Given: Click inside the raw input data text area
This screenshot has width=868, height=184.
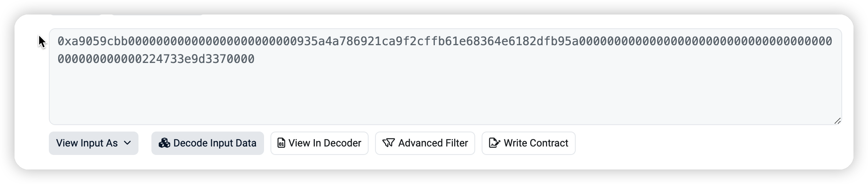Looking at the screenshot, I should [445, 77].
